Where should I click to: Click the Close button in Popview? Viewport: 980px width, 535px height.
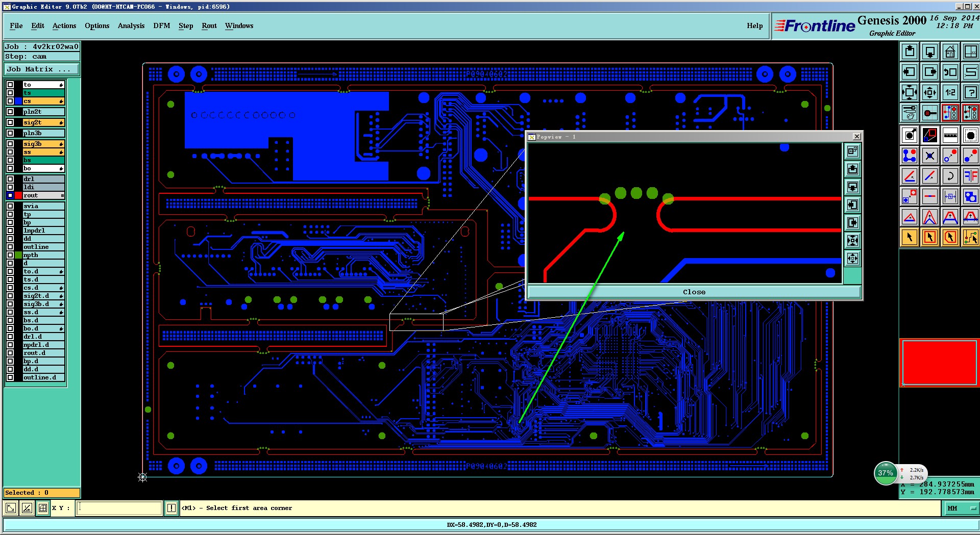(x=694, y=292)
